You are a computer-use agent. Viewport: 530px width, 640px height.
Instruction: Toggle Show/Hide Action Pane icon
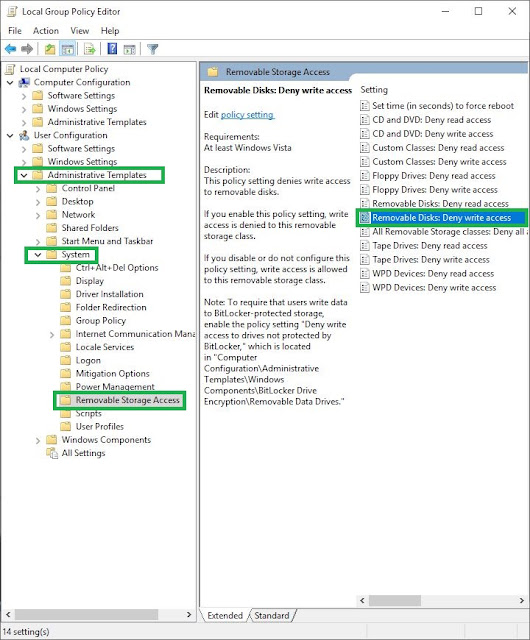coord(129,49)
